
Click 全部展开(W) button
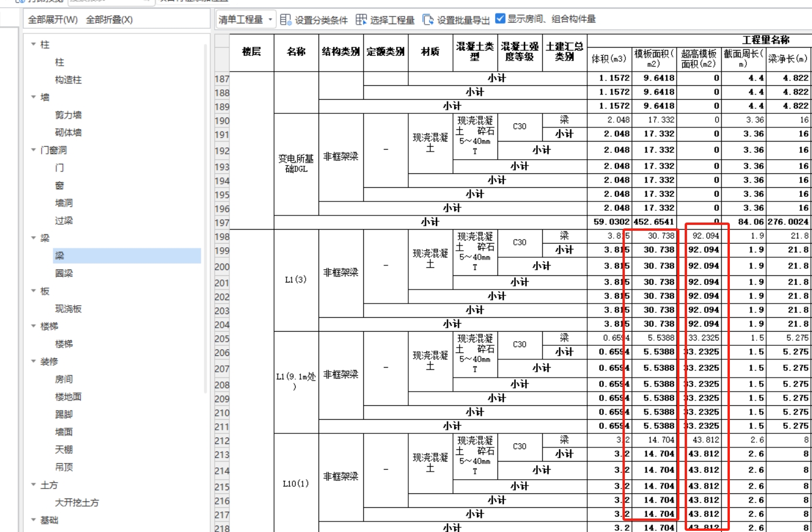(x=53, y=19)
